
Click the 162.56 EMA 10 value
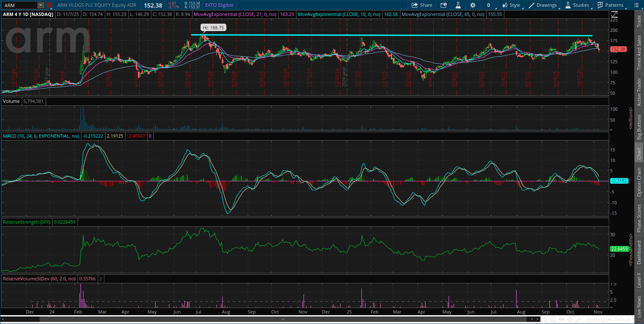[391, 14]
